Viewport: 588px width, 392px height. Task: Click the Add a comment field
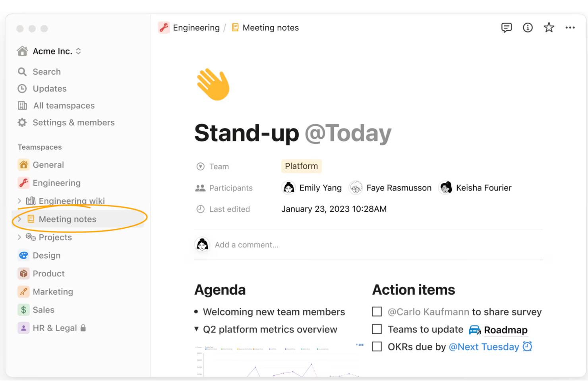click(247, 245)
